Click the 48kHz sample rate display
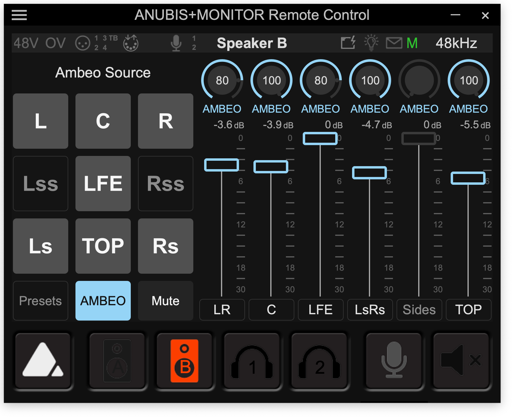 (x=456, y=43)
